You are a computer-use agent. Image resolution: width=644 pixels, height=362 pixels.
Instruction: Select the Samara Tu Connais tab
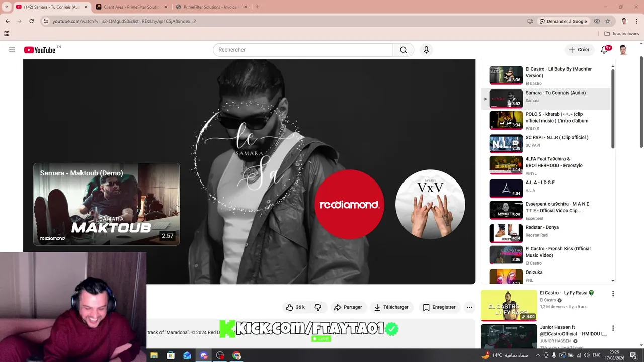coord(52,7)
